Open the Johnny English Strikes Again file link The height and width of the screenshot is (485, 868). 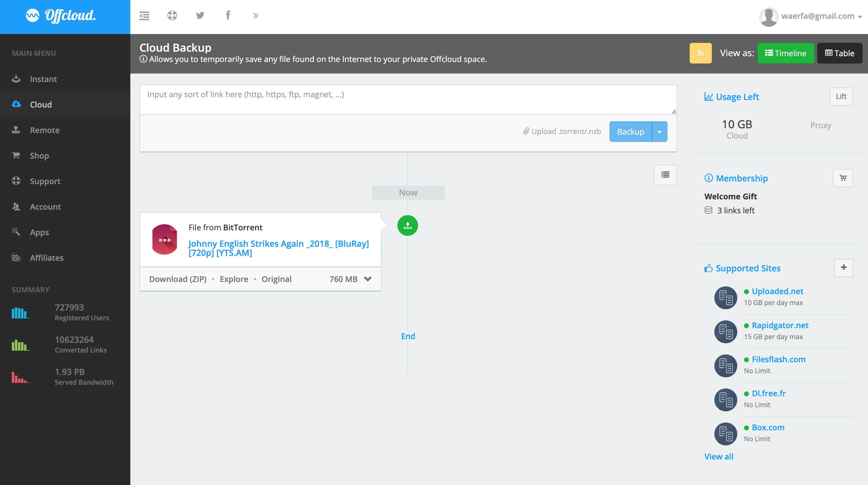[x=278, y=248]
